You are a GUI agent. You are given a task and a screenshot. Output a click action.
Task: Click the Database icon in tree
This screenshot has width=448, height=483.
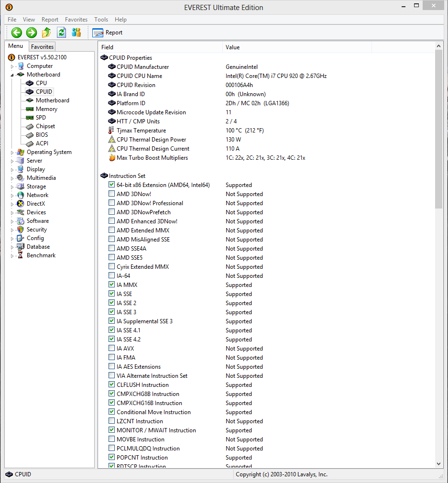coord(21,247)
